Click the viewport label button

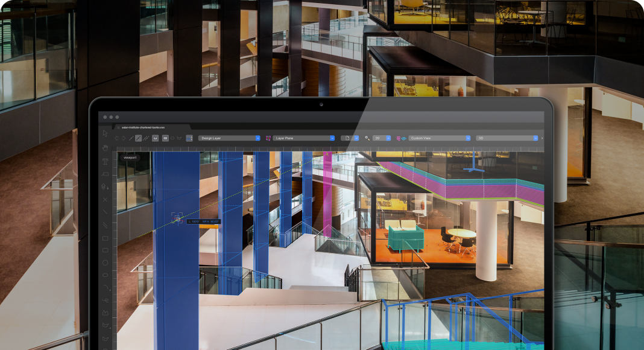(130, 157)
